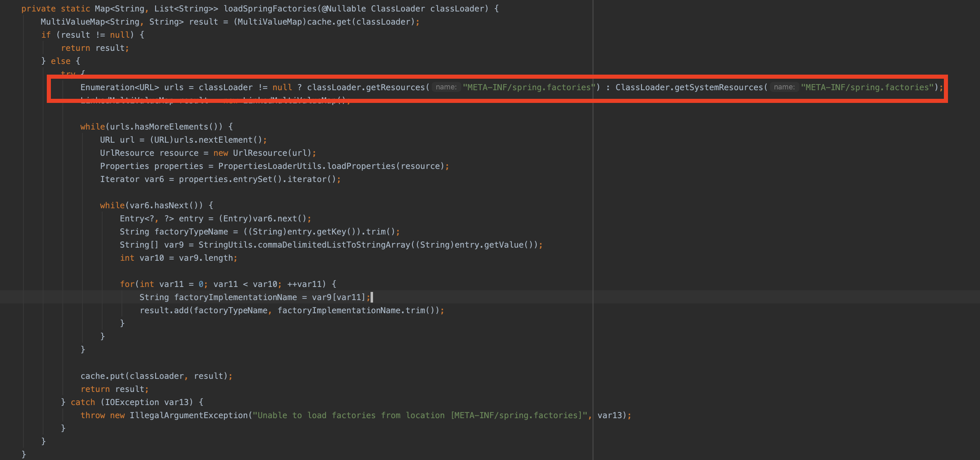Click 'urls.nextElement()' expression

pos(218,140)
